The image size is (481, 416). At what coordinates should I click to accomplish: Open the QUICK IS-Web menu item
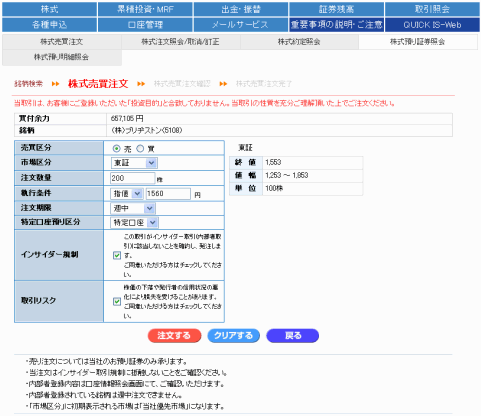pyautogui.click(x=432, y=25)
